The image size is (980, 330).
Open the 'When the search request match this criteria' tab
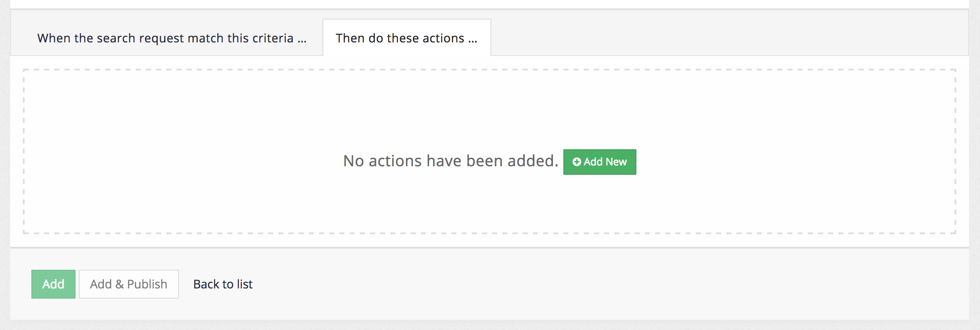171,37
